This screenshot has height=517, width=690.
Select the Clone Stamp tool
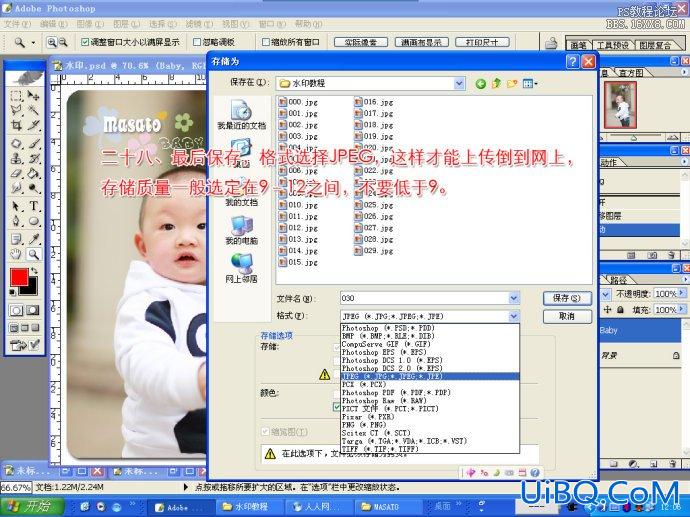point(17,158)
